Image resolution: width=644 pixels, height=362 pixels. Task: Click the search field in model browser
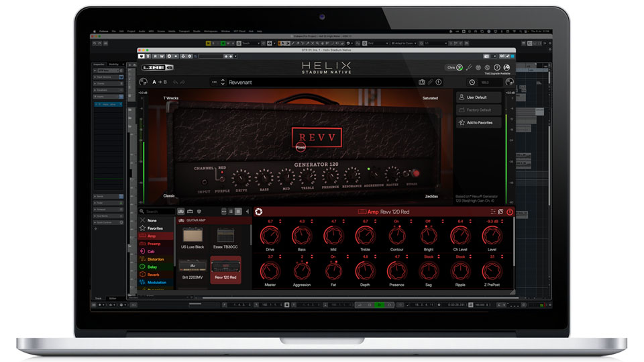click(157, 212)
